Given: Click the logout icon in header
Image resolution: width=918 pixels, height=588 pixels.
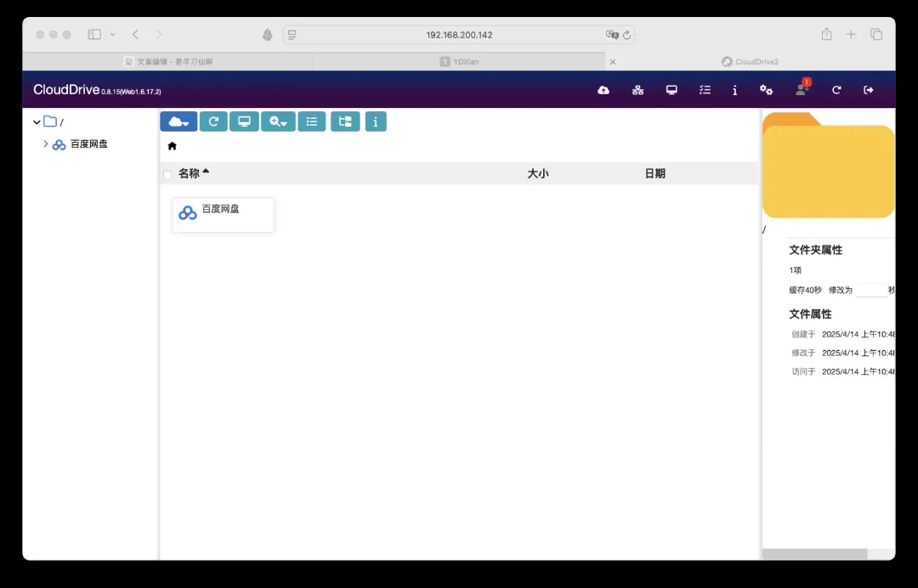Looking at the screenshot, I should (x=869, y=90).
